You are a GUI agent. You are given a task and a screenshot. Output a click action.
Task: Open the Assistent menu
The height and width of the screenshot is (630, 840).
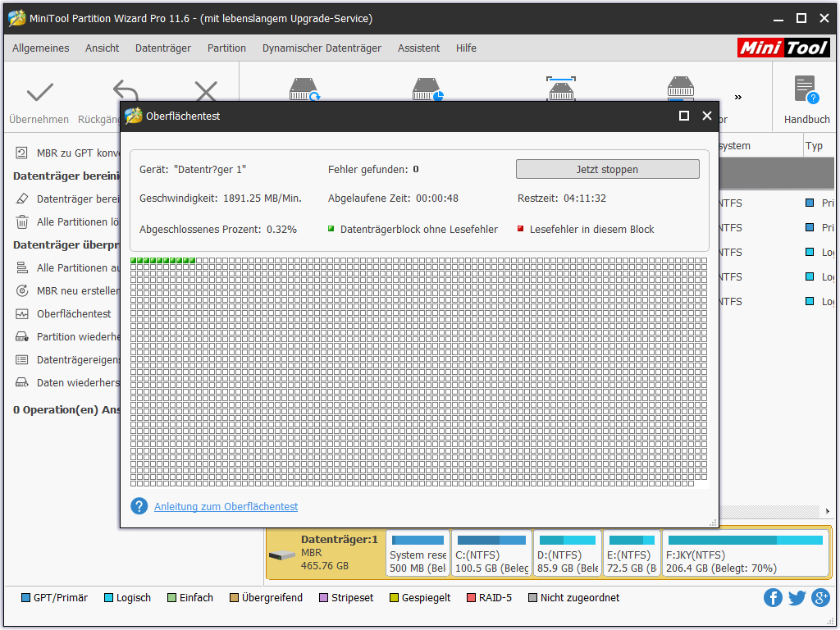pyautogui.click(x=418, y=48)
